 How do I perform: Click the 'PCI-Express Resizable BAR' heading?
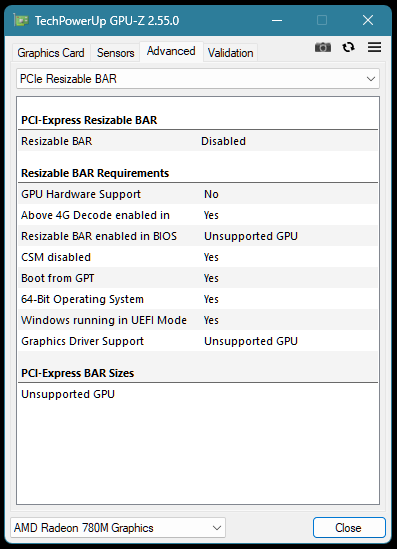89,120
